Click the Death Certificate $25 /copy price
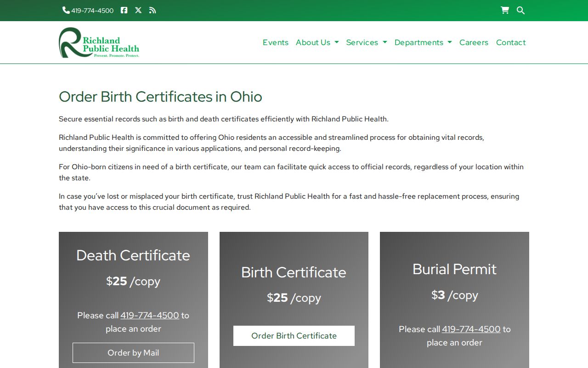Viewport: 588px width, 368px height. click(133, 282)
